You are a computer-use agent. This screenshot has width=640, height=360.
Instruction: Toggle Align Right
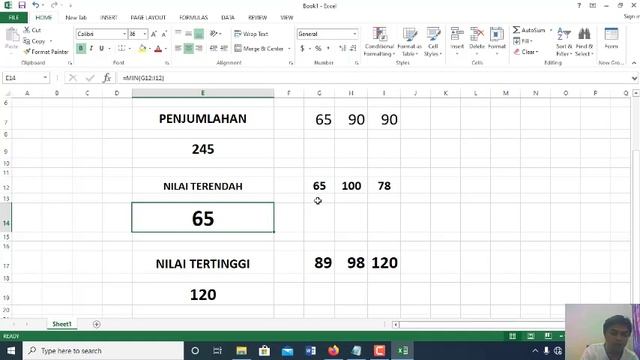click(199, 49)
